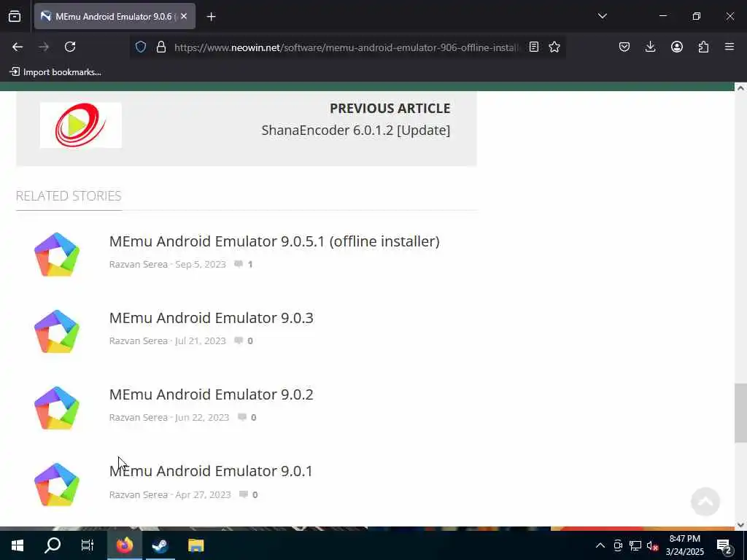Click MEmu logo beside 9.0.5.1 story
Viewport: 747px width, 560px height.
click(x=57, y=254)
